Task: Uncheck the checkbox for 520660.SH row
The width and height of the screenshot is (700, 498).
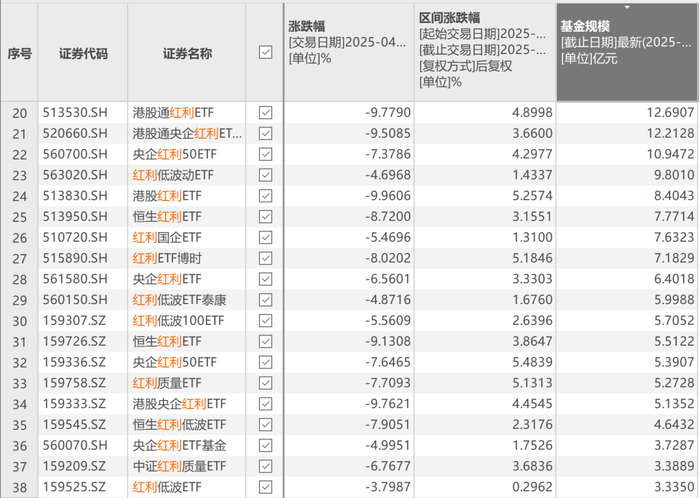Action: pos(266,133)
